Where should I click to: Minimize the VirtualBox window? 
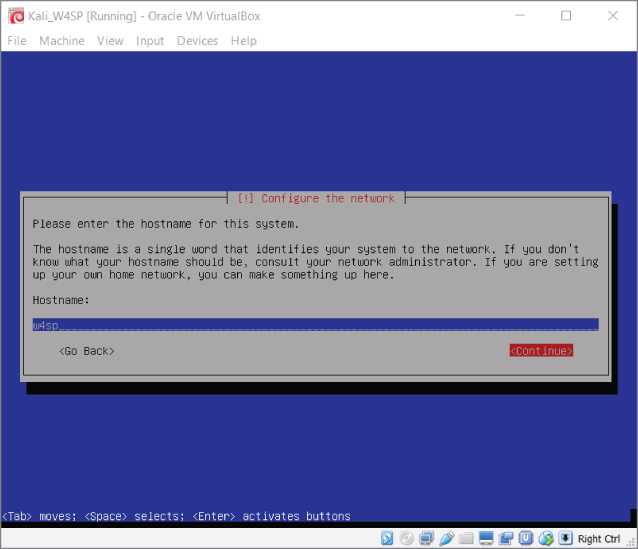(x=520, y=15)
